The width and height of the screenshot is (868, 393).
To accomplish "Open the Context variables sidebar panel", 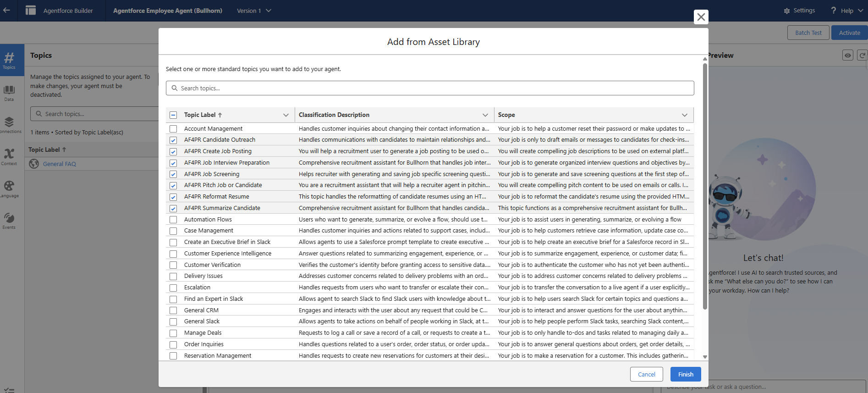I will 9,156.
